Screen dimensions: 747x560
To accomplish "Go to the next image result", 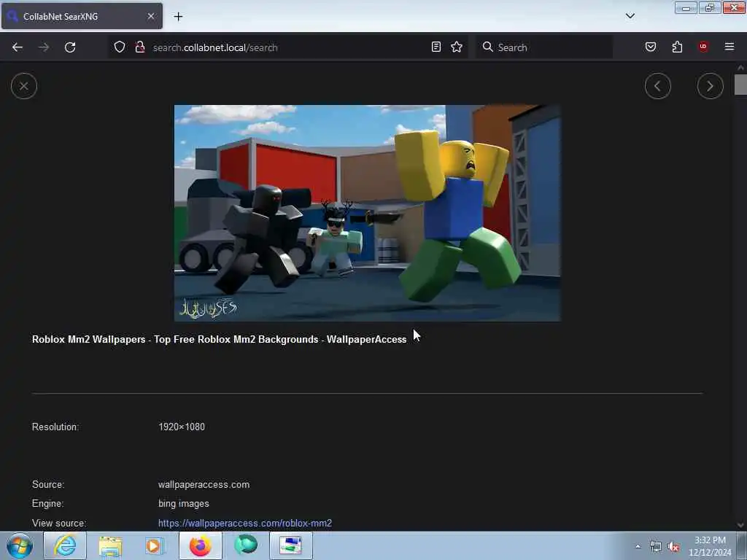I will pyautogui.click(x=710, y=86).
